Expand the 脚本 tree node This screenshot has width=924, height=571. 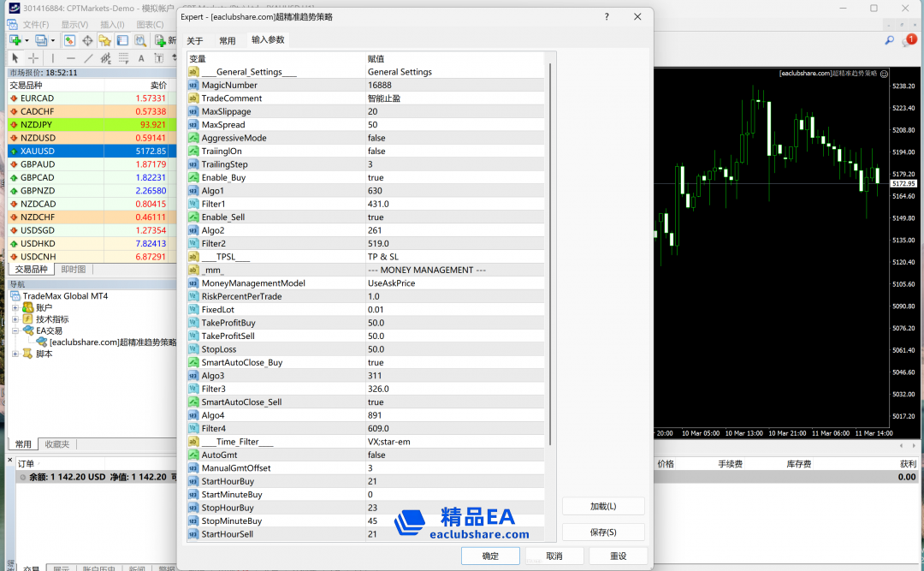point(15,354)
